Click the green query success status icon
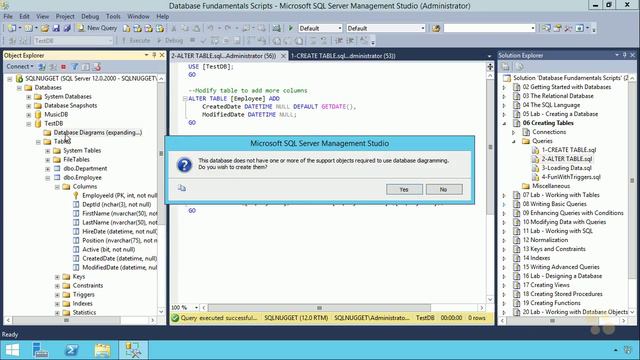Screen dimensions: 640x360 click(x=175, y=318)
